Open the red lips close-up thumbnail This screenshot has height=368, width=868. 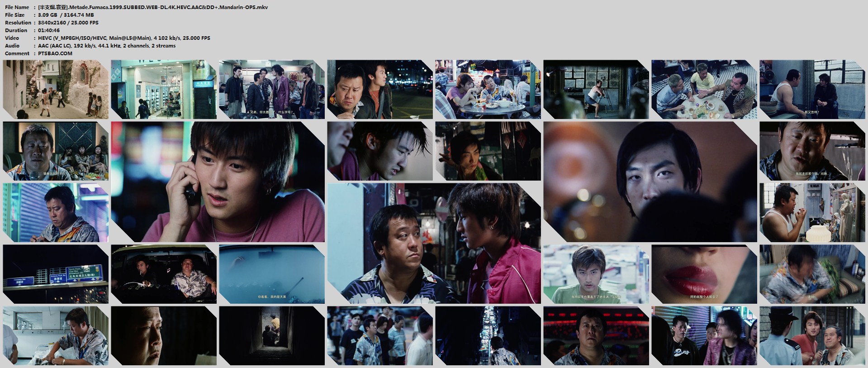704,274
